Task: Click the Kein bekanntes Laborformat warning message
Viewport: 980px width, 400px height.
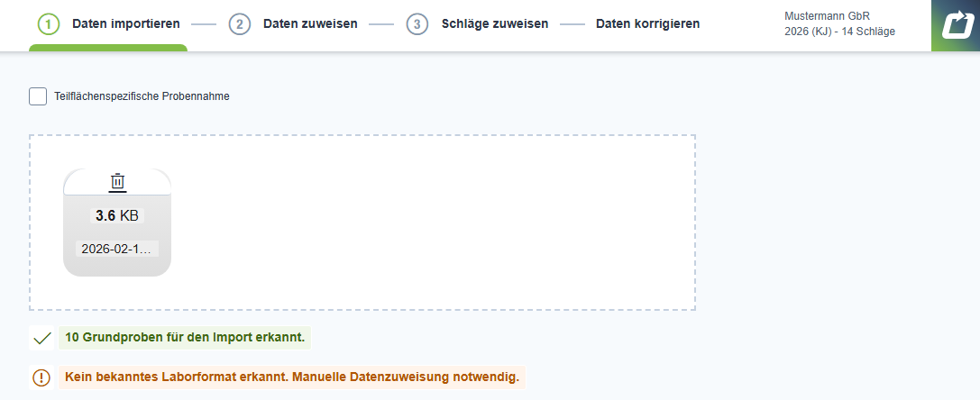Action: pyautogui.click(x=292, y=377)
